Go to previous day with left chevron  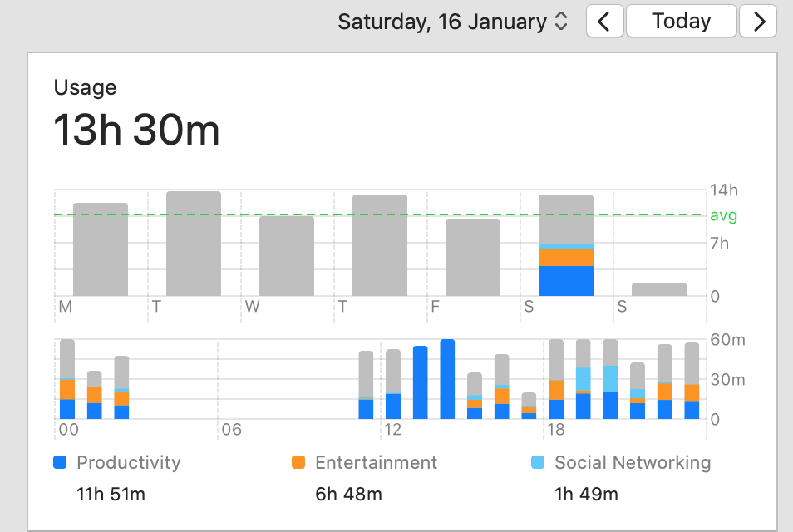604,22
